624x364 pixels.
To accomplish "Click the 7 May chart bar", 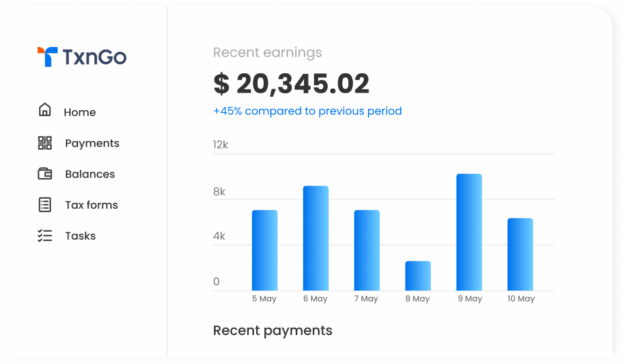I will [367, 251].
